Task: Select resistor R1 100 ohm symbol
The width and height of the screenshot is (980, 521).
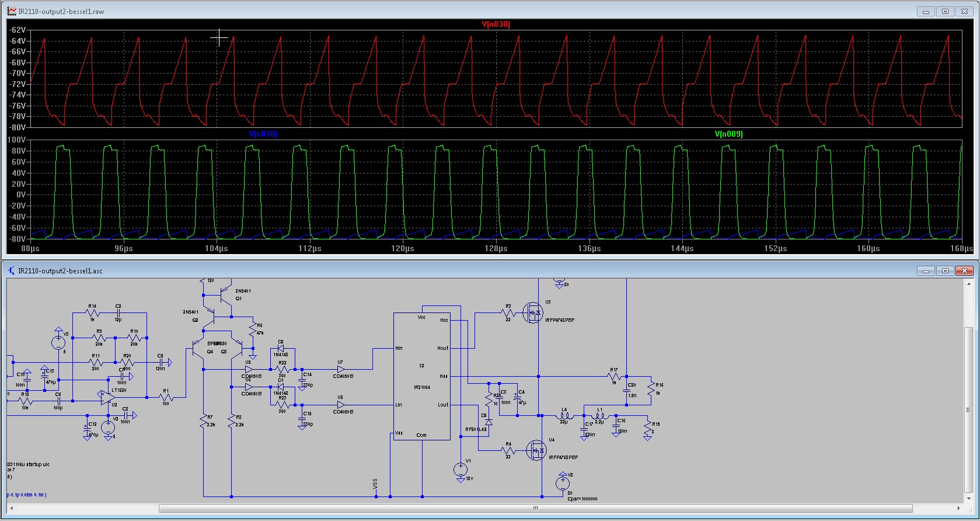Action: pos(166,398)
